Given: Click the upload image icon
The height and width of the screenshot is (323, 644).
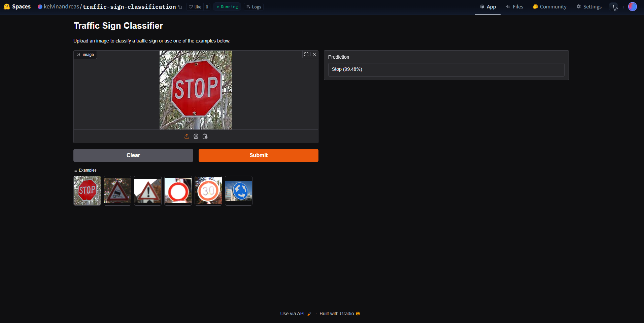Looking at the screenshot, I should coord(187,136).
